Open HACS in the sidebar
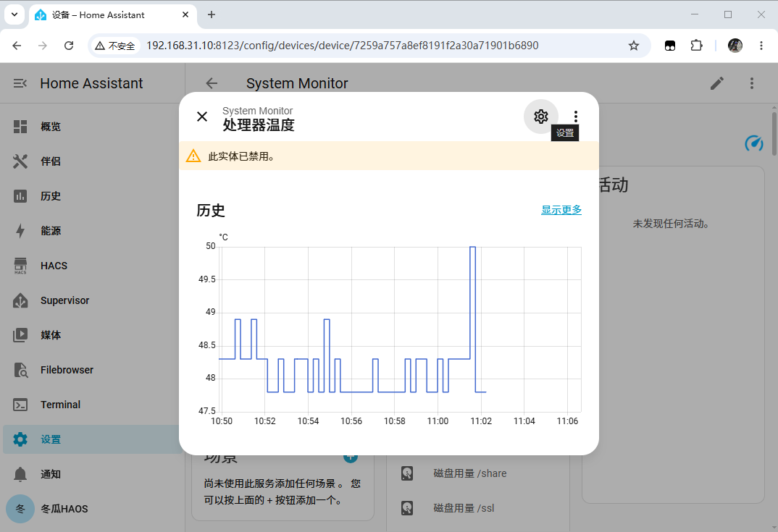Screen dimensions: 778x532 pyautogui.click(x=92, y=265)
